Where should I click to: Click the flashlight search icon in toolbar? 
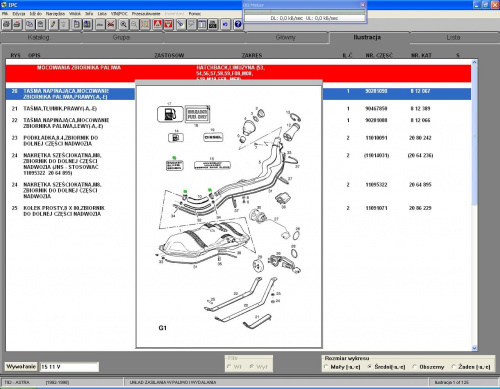180,24
